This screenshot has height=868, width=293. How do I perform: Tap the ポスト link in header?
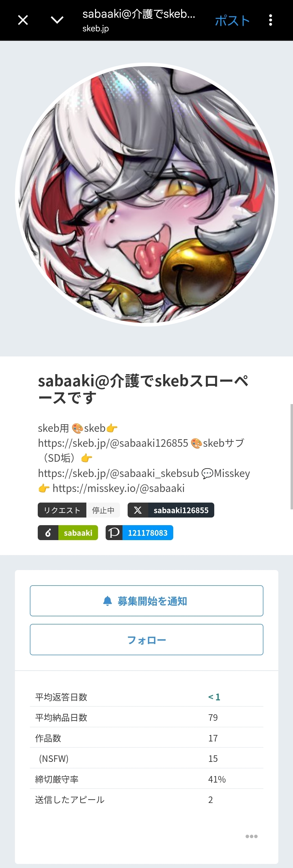pyautogui.click(x=232, y=21)
